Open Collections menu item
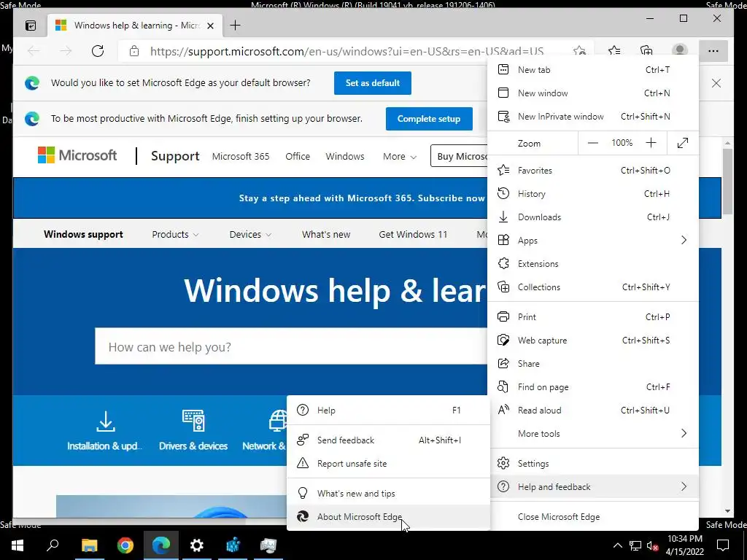 tap(593, 287)
